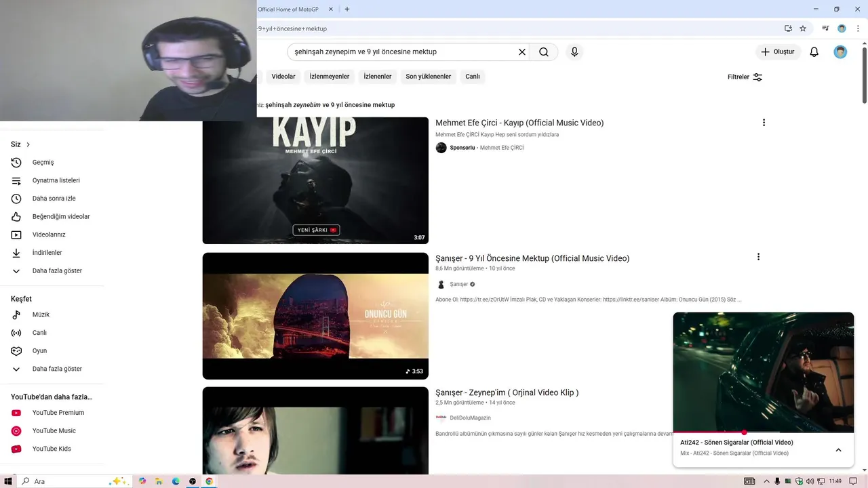This screenshot has height=488, width=868.
Task: Start voice search with the microphone icon
Action: point(574,52)
